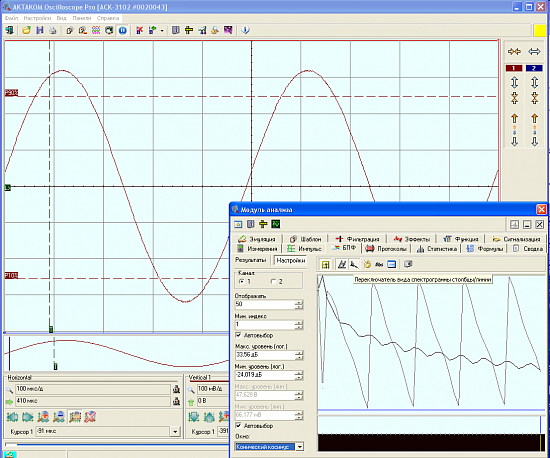Click the yellow cursors icon in main toolbar
The width and height of the screenshot is (550, 458).
click(189, 31)
